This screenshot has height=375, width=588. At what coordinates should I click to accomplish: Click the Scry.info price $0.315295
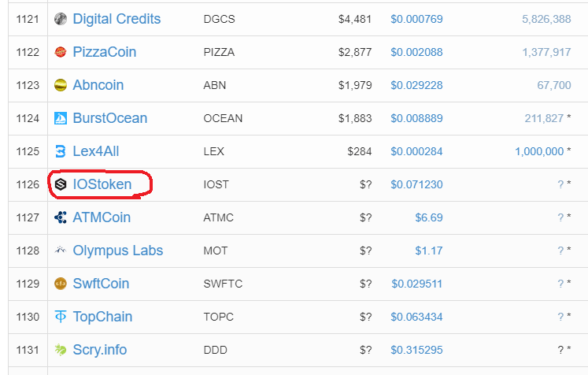pos(416,350)
